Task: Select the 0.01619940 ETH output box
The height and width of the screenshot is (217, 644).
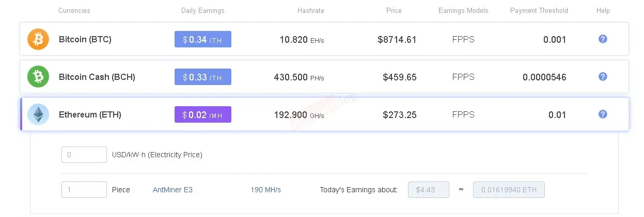Action: [509, 190]
